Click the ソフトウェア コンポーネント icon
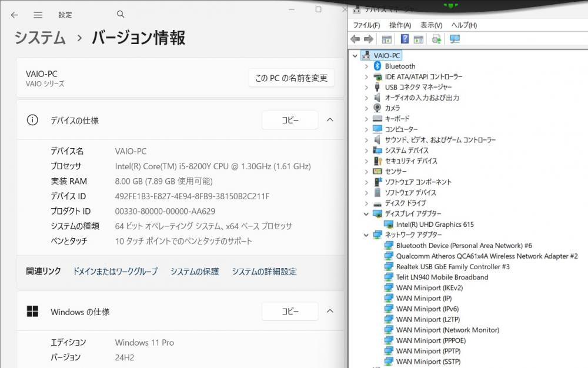The width and height of the screenshot is (588, 368). pos(377,182)
